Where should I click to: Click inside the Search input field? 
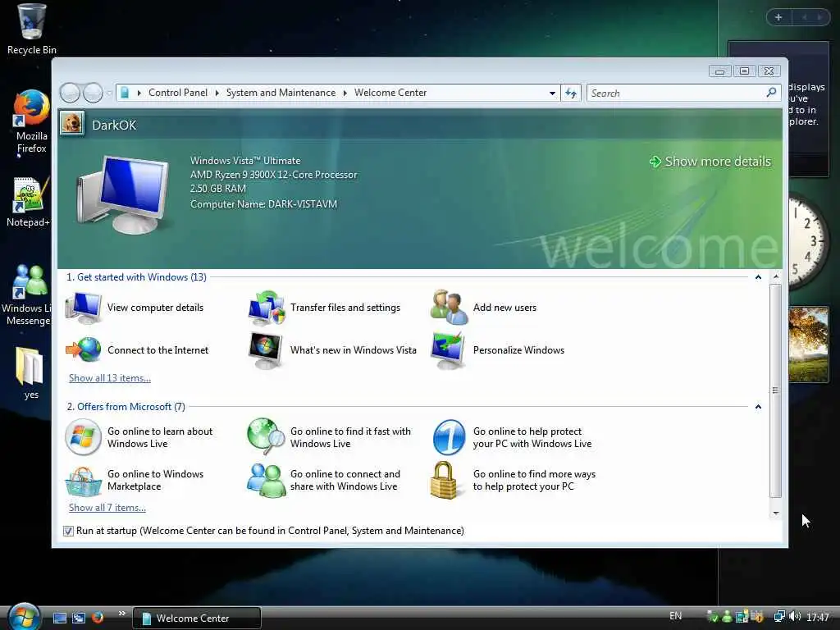pos(676,94)
